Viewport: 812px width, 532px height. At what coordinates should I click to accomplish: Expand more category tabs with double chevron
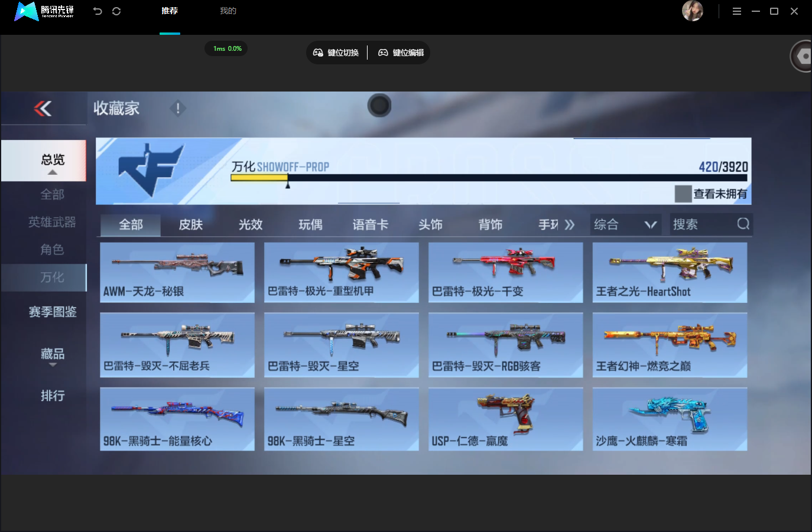tap(569, 224)
